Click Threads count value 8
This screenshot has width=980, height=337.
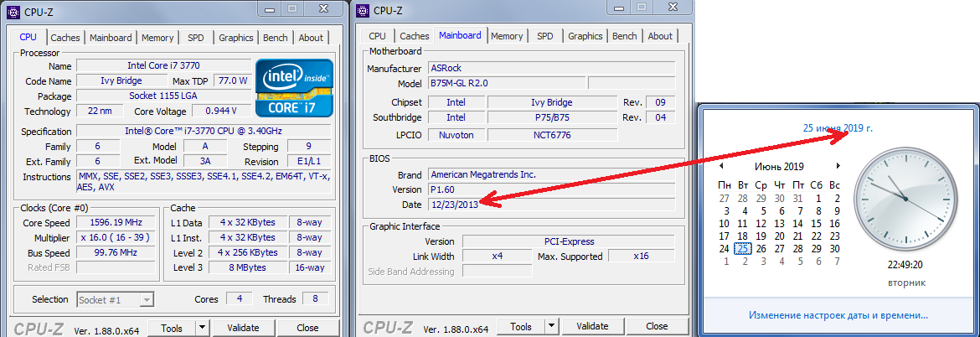point(316,299)
